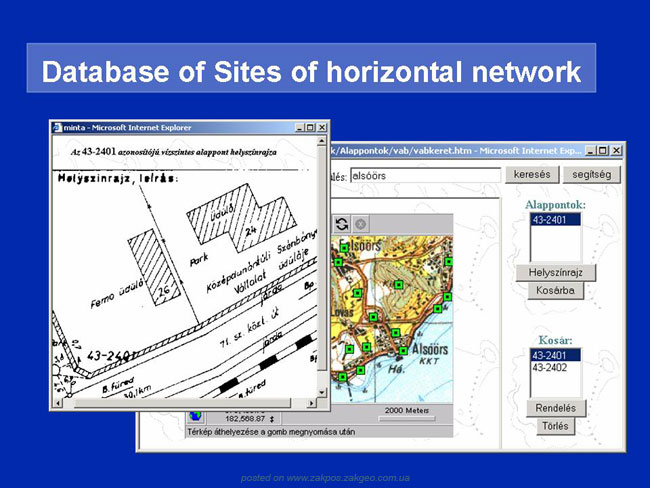Click the down arrow of minta vertical scrollbar
Image resolution: width=650 pixels, height=488 pixels.
coord(322,392)
